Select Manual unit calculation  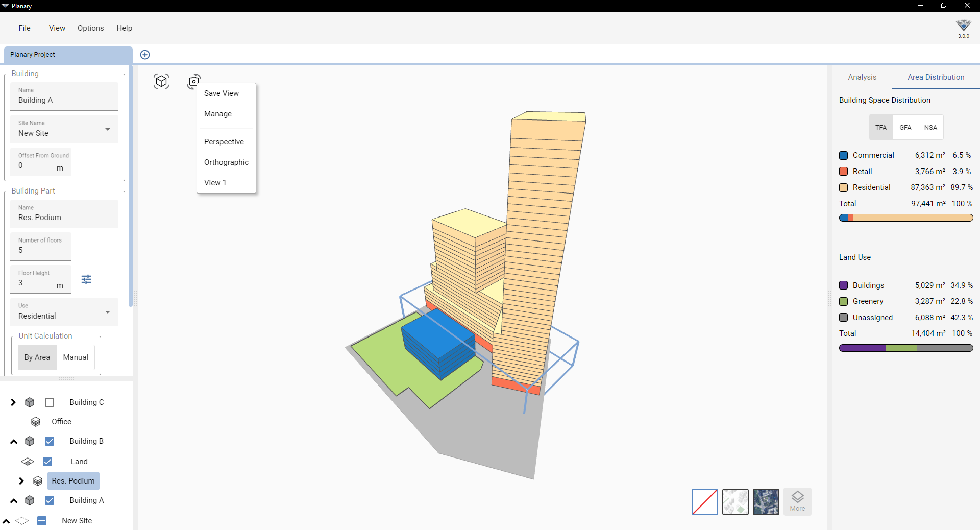coord(76,357)
